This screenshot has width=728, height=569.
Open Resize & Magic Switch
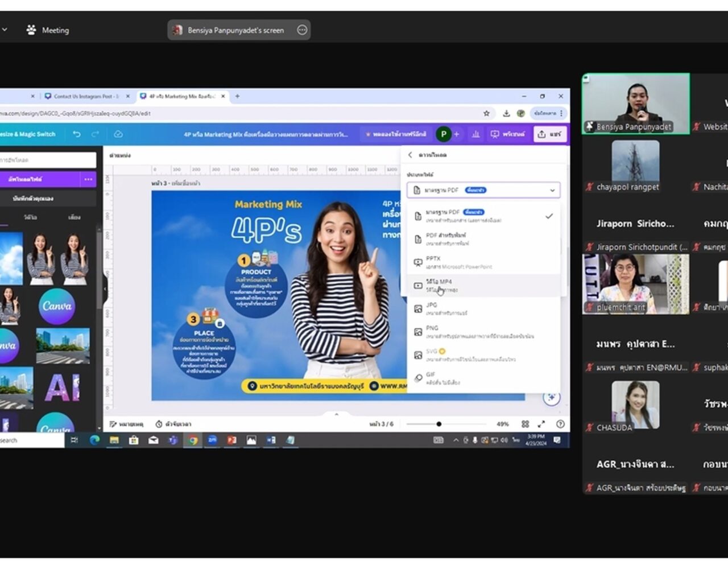28,134
